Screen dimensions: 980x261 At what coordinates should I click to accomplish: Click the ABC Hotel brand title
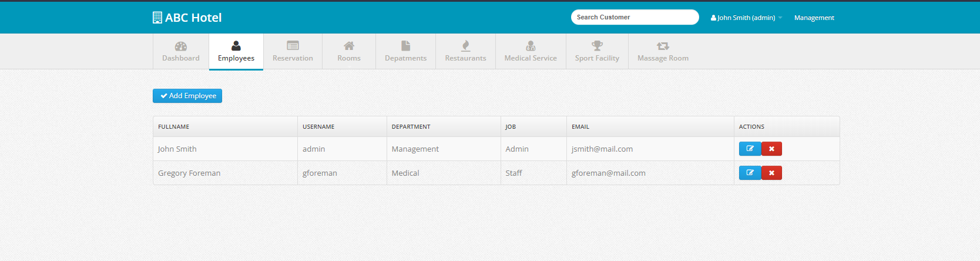click(x=193, y=18)
